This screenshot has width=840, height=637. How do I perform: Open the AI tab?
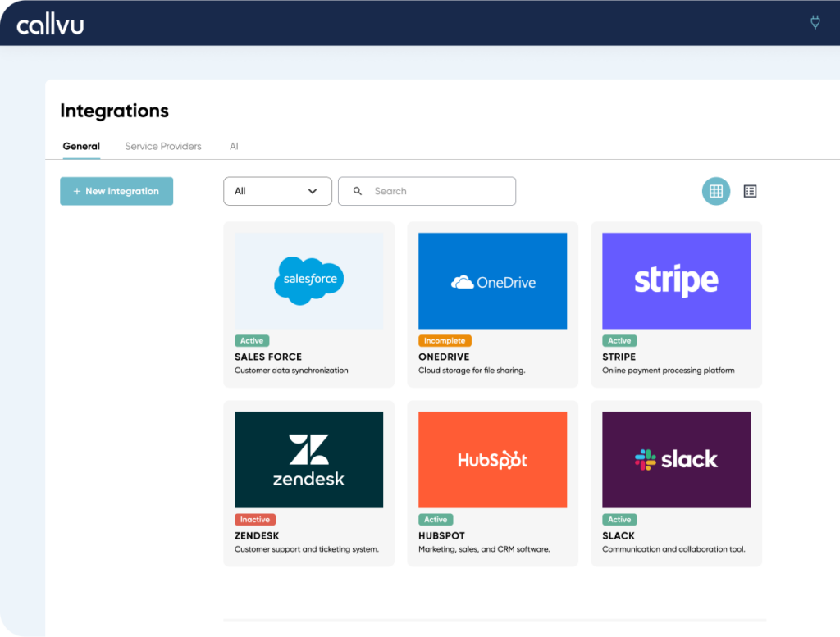(x=234, y=146)
